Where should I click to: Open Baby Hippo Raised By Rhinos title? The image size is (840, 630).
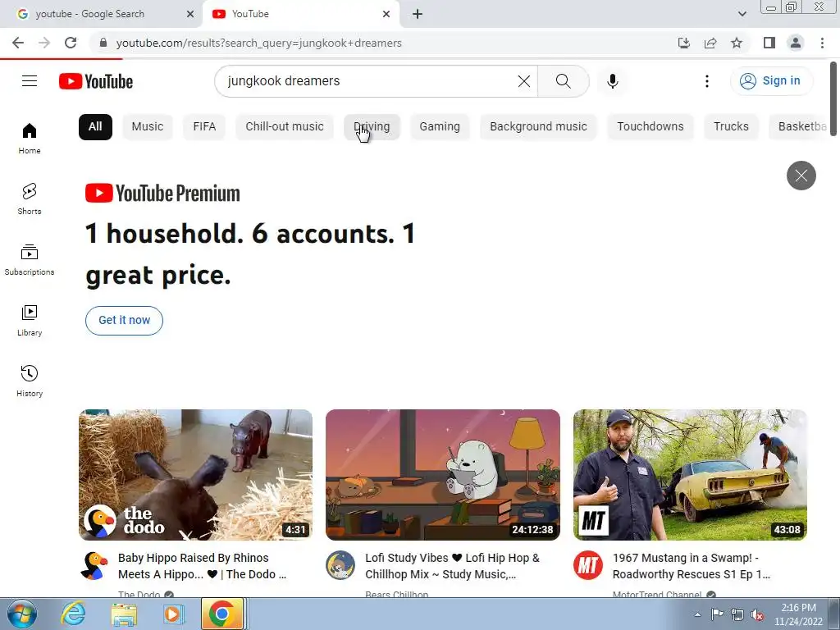[x=202, y=566]
